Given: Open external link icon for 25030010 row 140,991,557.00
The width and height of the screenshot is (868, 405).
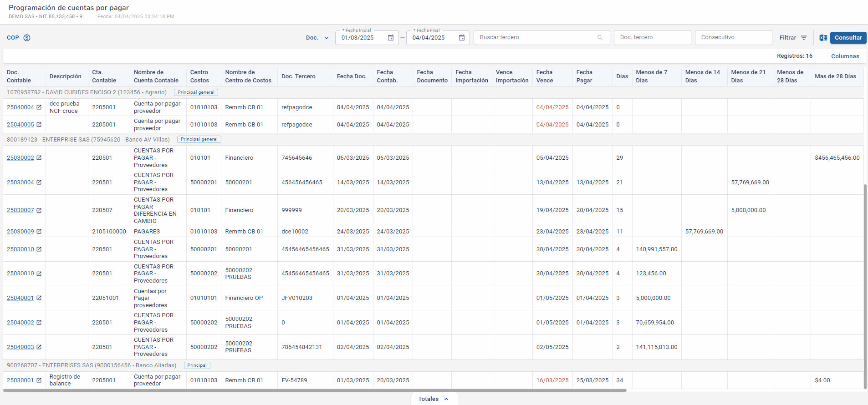Looking at the screenshot, I should [x=39, y=249].
